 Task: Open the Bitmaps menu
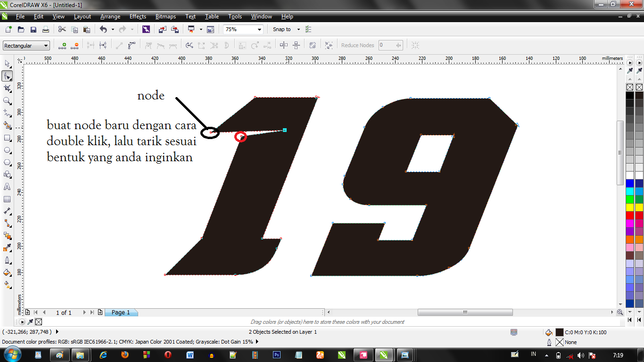(165, 16)
